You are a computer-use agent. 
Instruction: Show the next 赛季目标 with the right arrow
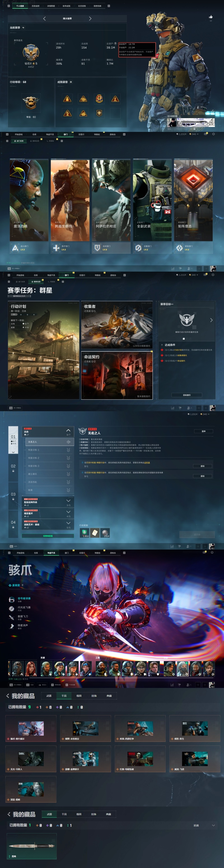[x=211, y=320]
